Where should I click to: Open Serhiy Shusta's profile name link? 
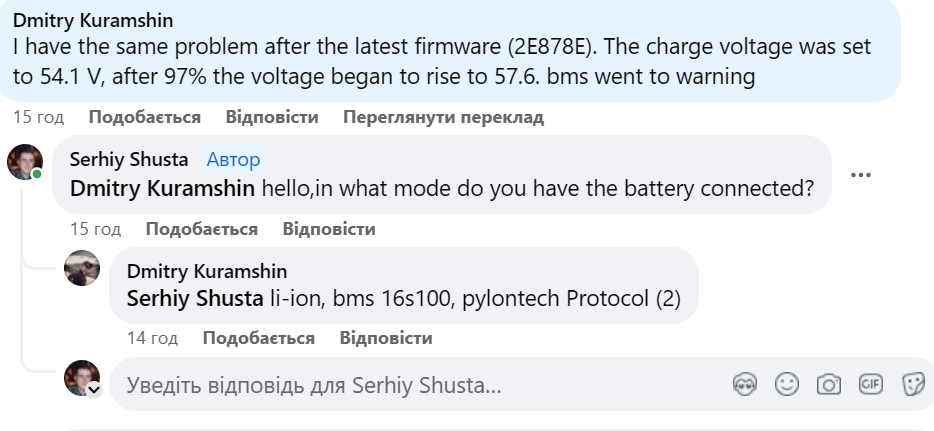131,159
